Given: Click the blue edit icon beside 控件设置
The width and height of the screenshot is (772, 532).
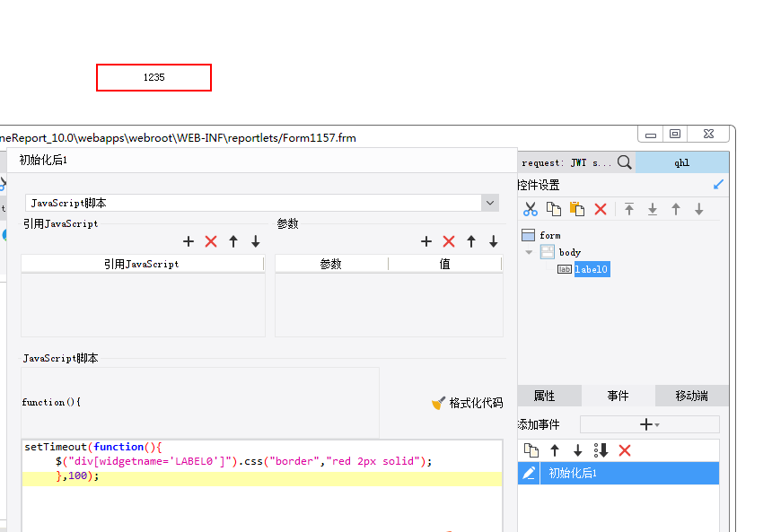Looking at the screenshot, I should [718, 185].
